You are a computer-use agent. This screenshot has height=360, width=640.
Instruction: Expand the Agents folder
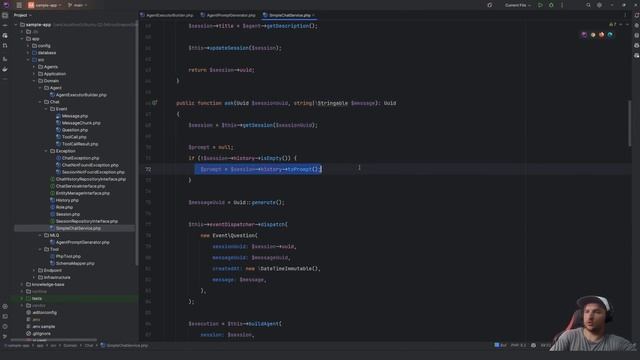pyautogui.click(x=34, y=67)
